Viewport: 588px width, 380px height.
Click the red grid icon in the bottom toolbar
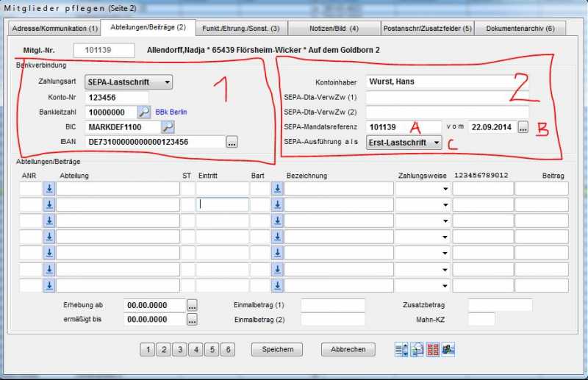click(433, 350)
